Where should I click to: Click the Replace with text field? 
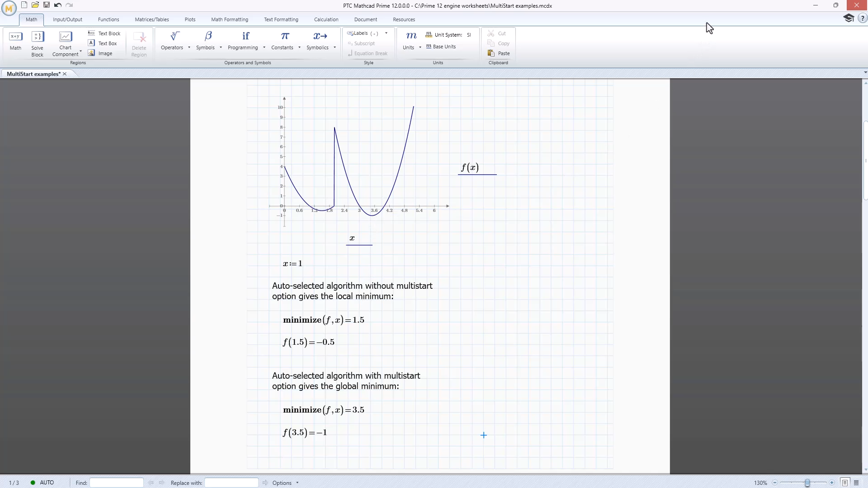click(x=231, y=483)
